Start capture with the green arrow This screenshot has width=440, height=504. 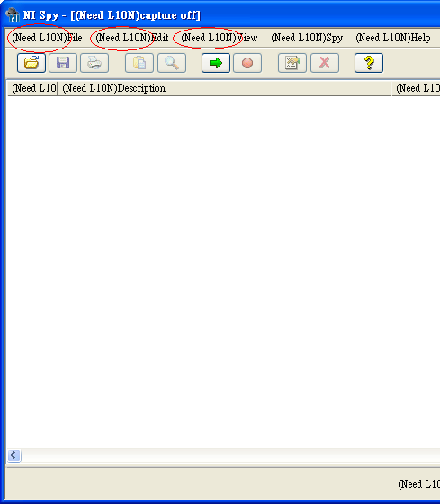[216, 63]
